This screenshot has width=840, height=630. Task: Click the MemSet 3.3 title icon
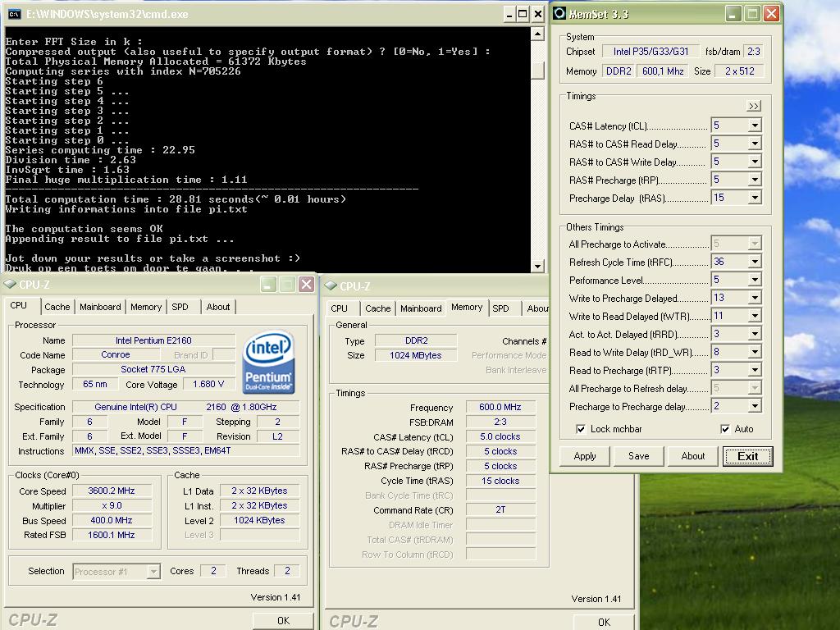coord(559,13)
